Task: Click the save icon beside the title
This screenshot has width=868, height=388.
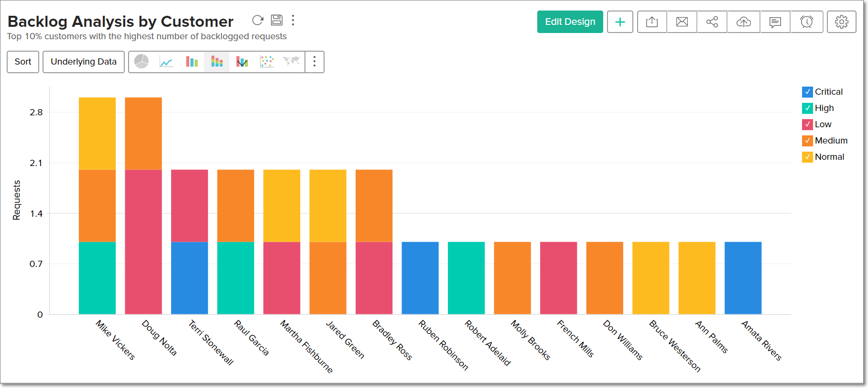Action: point(277,20)
